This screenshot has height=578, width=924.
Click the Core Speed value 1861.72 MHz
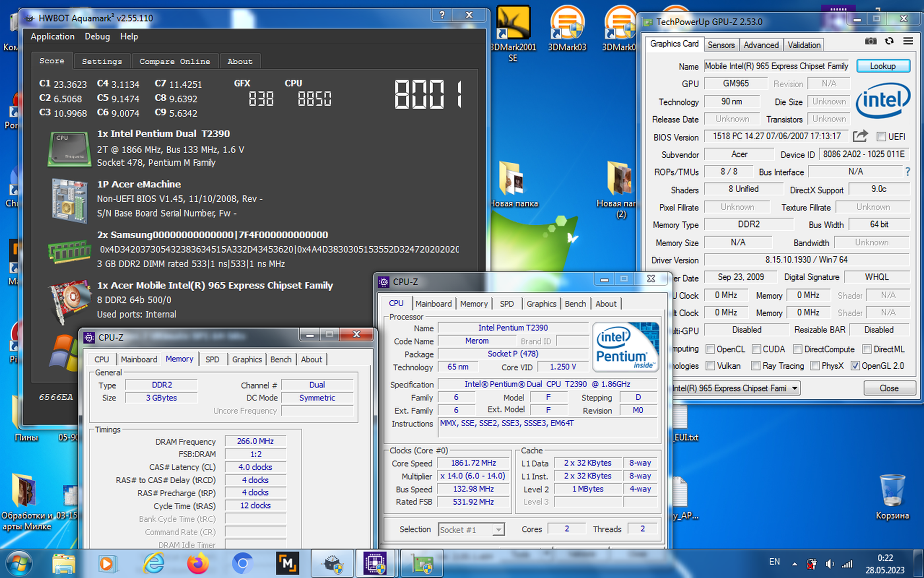coord(473,463)
